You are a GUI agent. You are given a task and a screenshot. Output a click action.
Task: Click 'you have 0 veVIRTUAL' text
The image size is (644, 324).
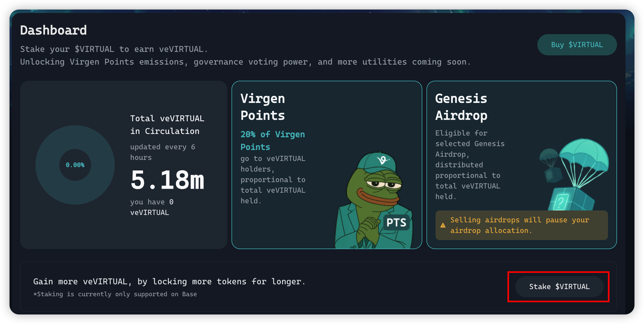tap(152, 207)
